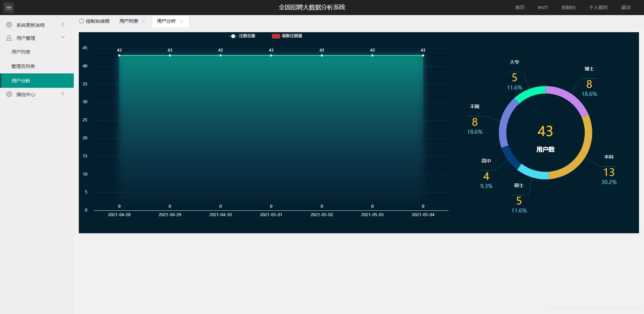Viewport: 644px width, 314px height.
Task: Click the purple 博士 donut segment
Action: click(x=570, y=97)
